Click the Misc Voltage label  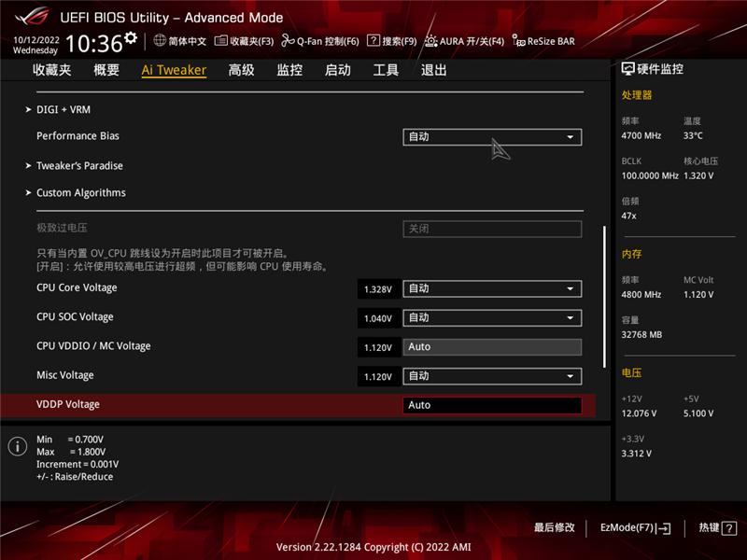tap(65, 375)
